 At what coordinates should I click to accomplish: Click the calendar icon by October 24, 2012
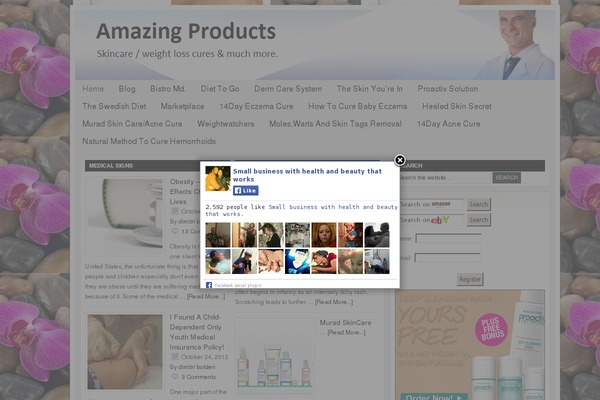pos(174,356)
